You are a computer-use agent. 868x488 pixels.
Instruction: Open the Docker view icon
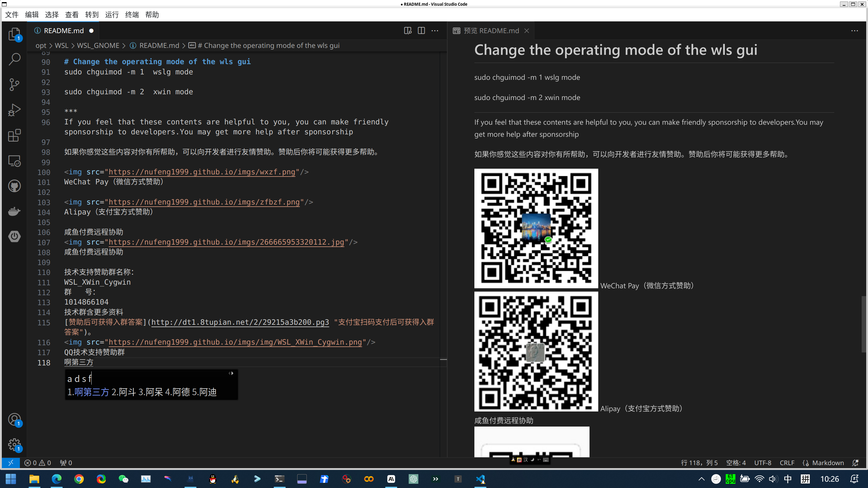(14, 211)
